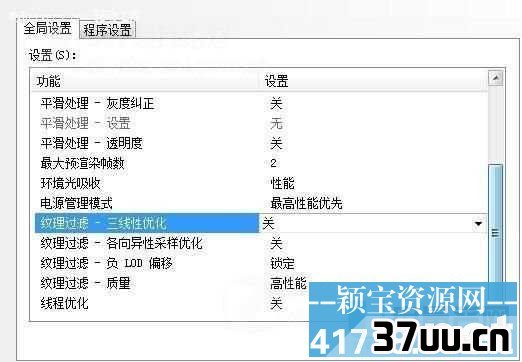Viewport: 522px width, 362px height.
Task: Click the 最高性能优先 value
Action: [x=306, y=203]
